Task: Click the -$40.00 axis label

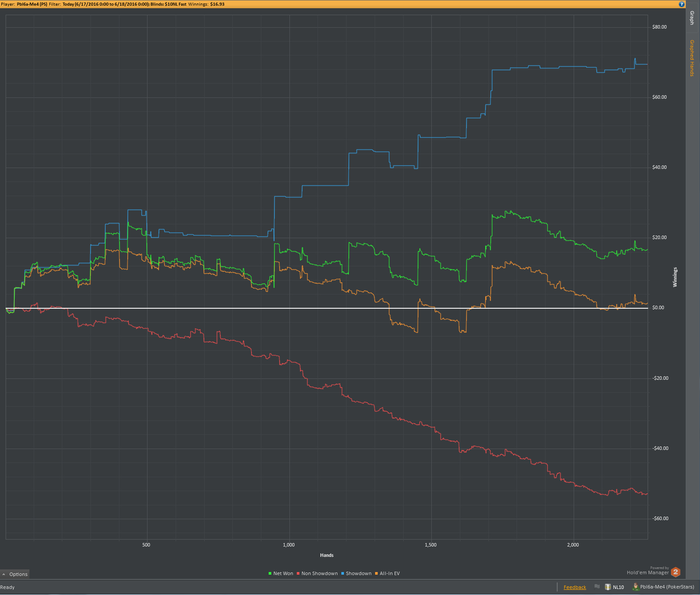Action: click(660, 448)
